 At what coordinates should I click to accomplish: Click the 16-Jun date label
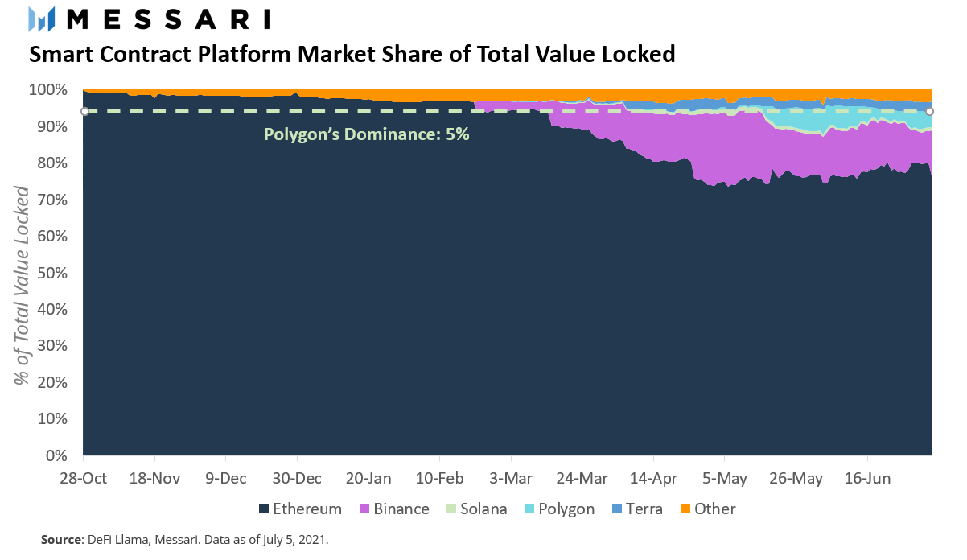[x=866, y=479]
